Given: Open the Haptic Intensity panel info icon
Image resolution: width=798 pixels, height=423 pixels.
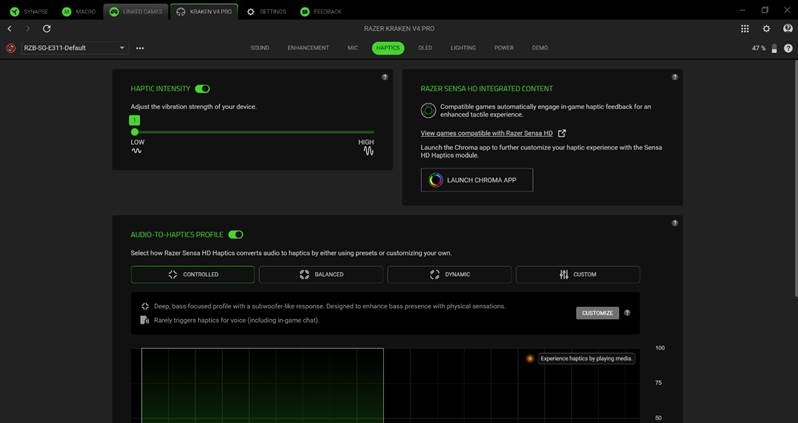Looking at the screenshot, I should 385,77.
